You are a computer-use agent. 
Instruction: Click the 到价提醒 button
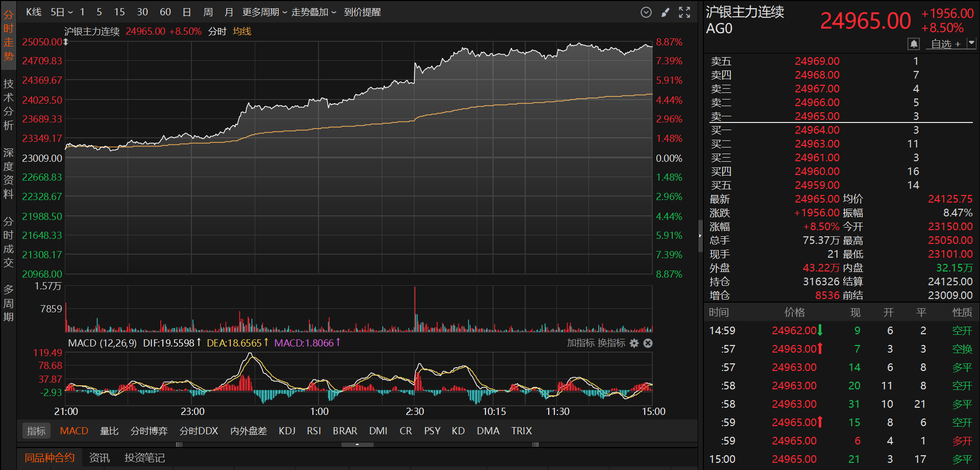pos(362,12)
